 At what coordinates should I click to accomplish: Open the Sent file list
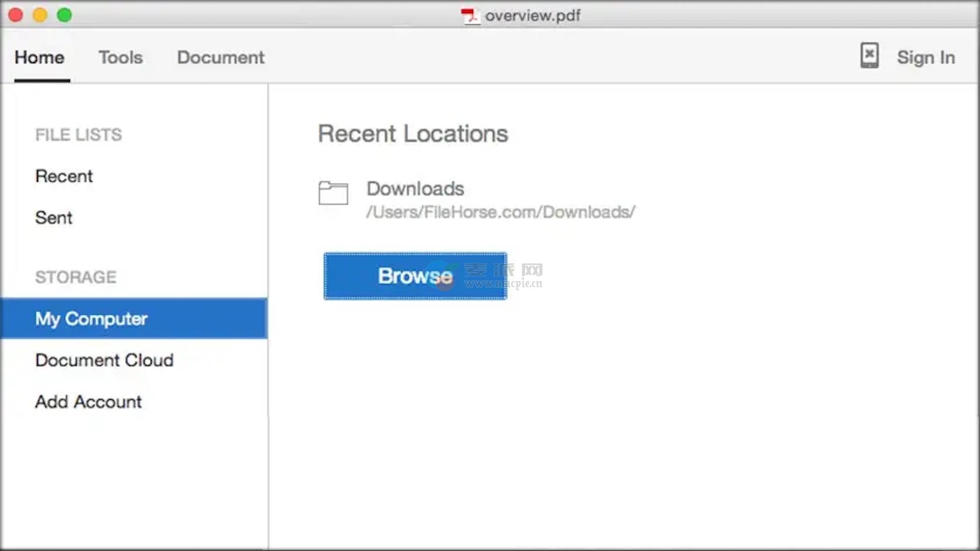point(54,218)
